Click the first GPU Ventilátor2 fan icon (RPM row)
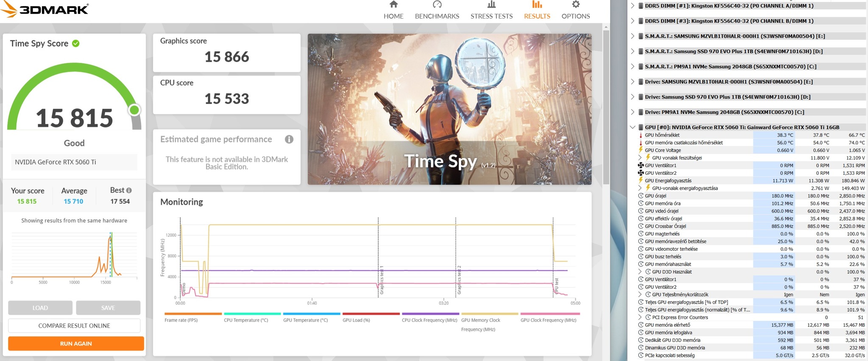This screenshot has height=361, width=868. click(641, 173)
